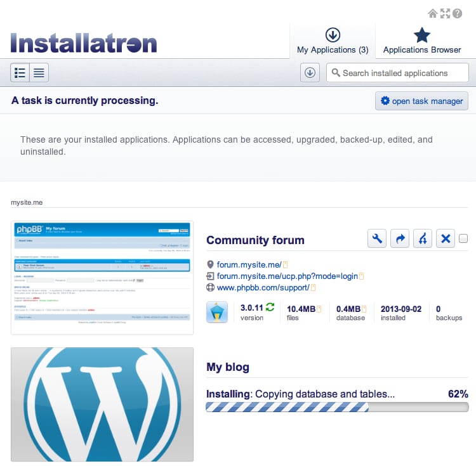Click the clone arrow icon for Community forum

point(400,238)
